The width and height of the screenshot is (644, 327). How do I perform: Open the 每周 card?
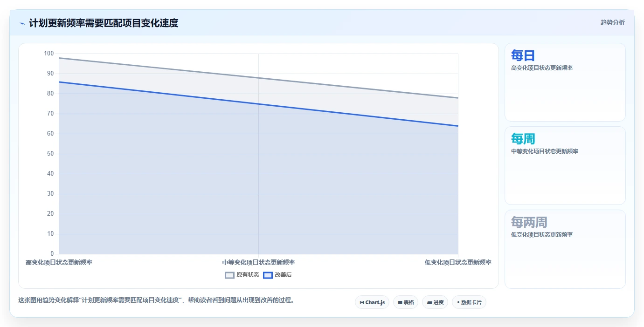565,166
